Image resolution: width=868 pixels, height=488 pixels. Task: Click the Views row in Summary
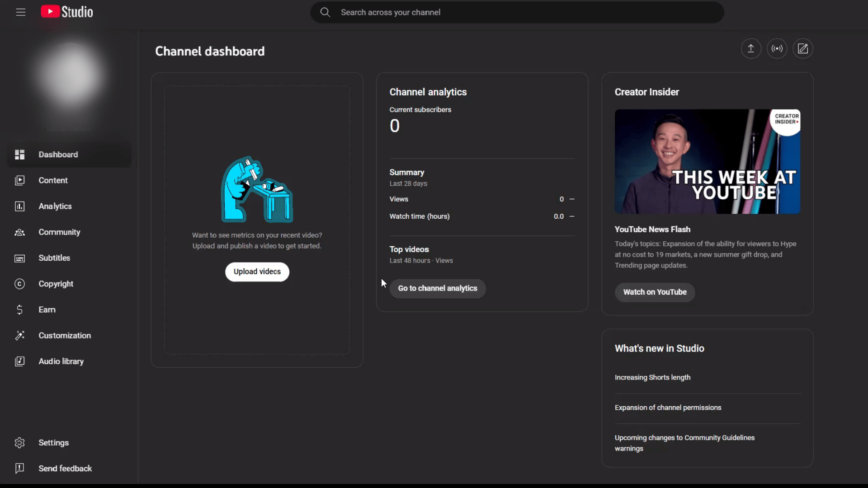click(x=482, y=199)
